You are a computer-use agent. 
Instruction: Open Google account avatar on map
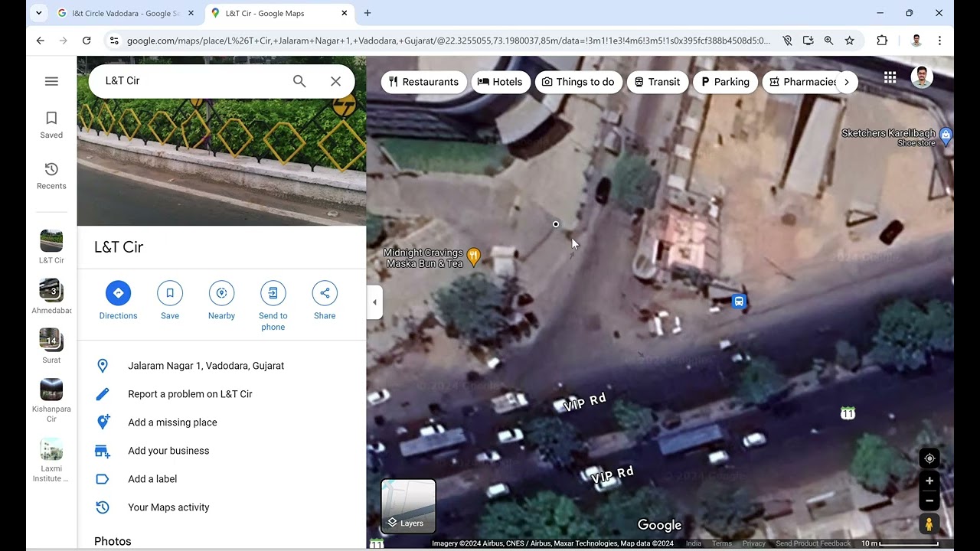(x=923, y=77)
